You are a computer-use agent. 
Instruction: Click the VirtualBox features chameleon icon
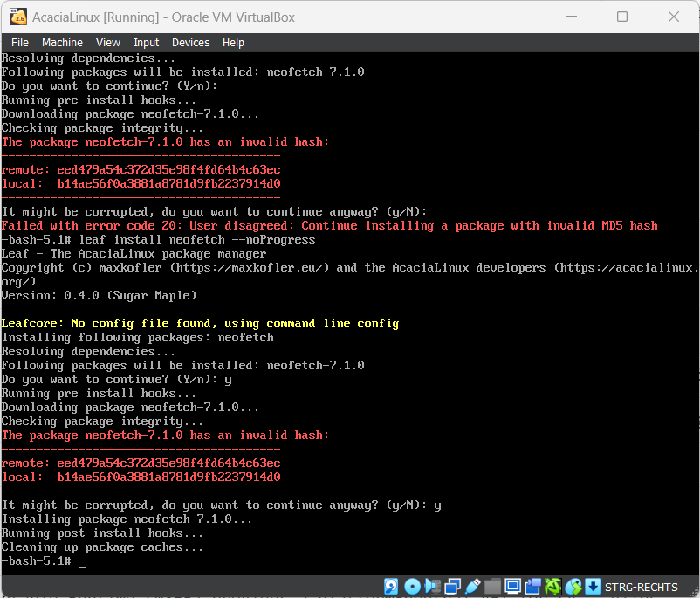click(x=552, y=586)
